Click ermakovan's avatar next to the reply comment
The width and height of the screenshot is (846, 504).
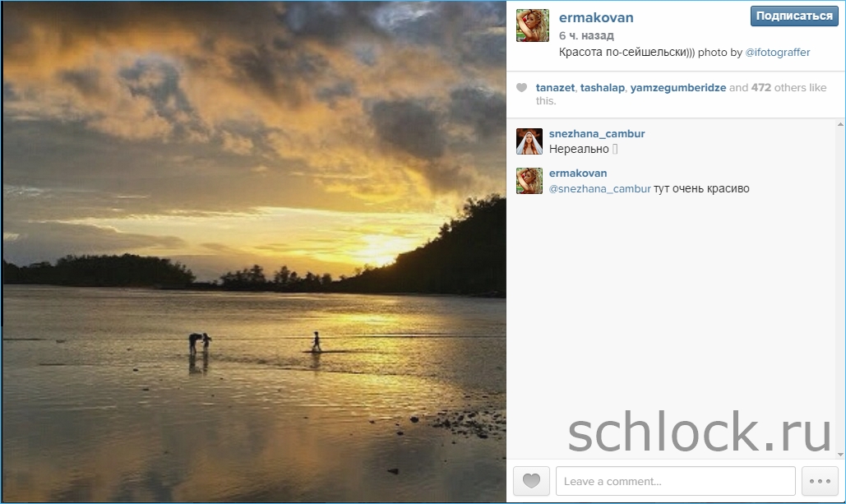529,181
